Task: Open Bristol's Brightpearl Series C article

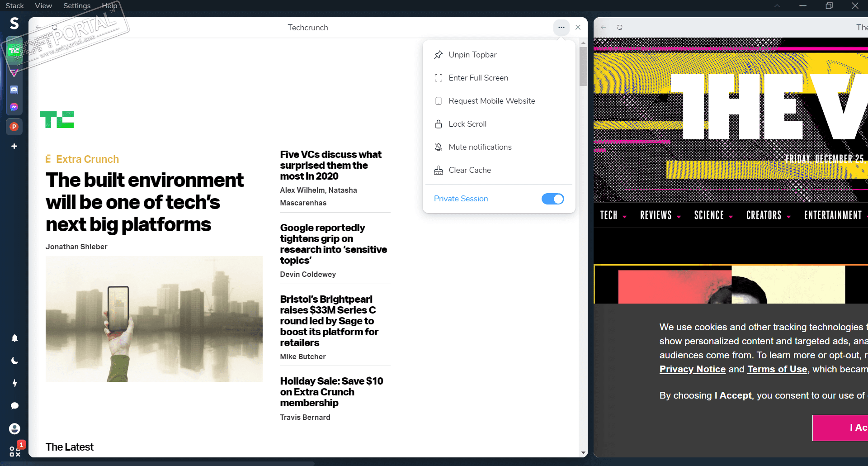Action: click(329, 321)
